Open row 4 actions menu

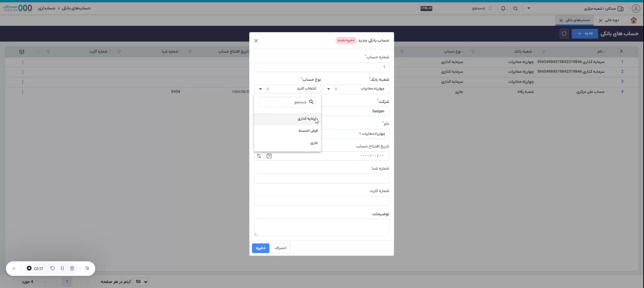click(23, 92)
